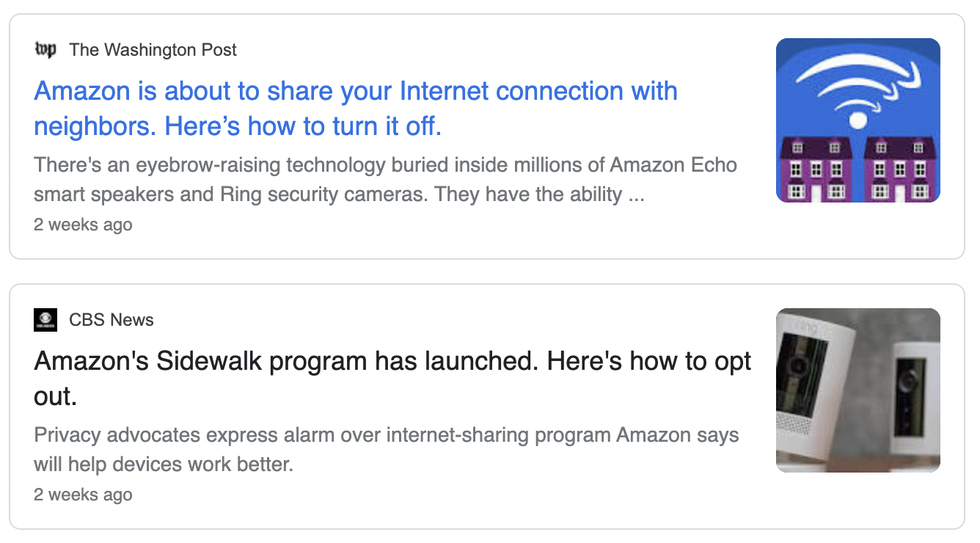Click the CBS News eye logo icon

coord(45,320)
